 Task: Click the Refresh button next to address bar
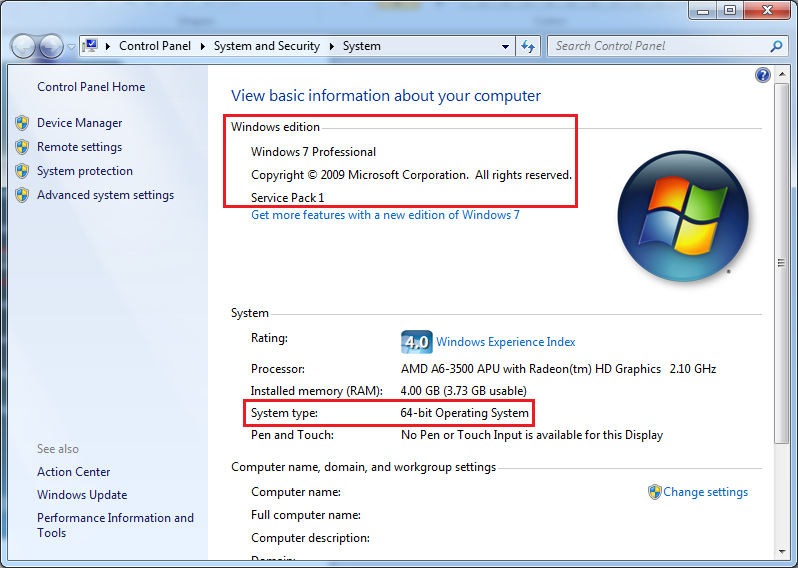[x=528, y=46]
